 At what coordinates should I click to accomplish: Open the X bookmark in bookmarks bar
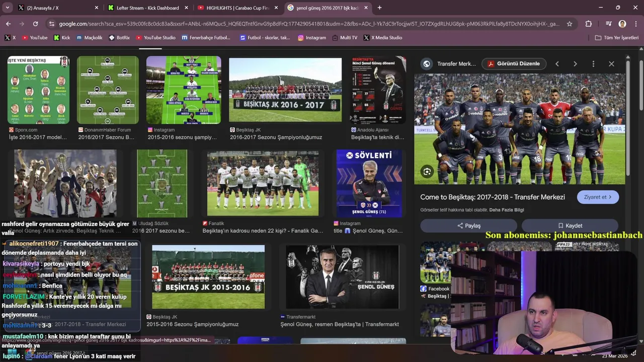pos(10,38)
